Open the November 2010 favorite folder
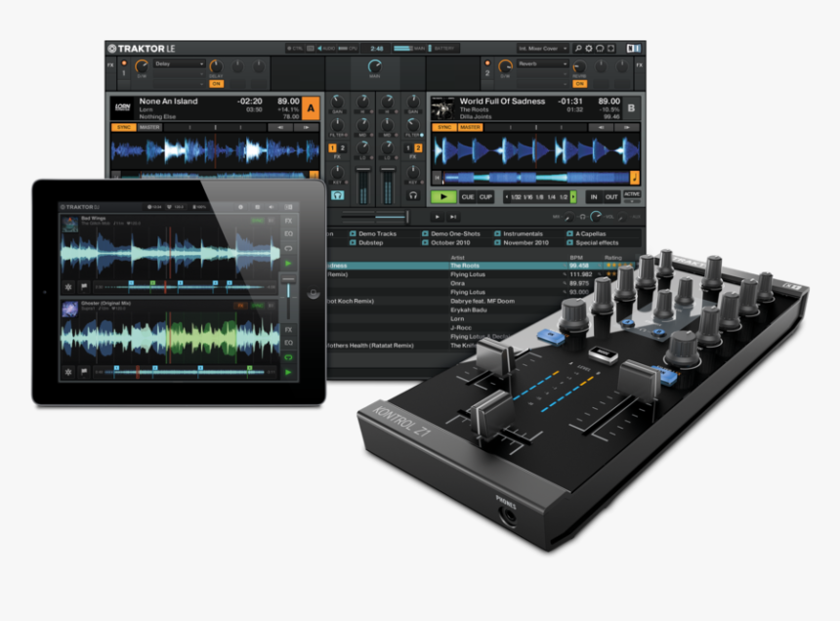840x621 pixels. (x=522, y=242)
